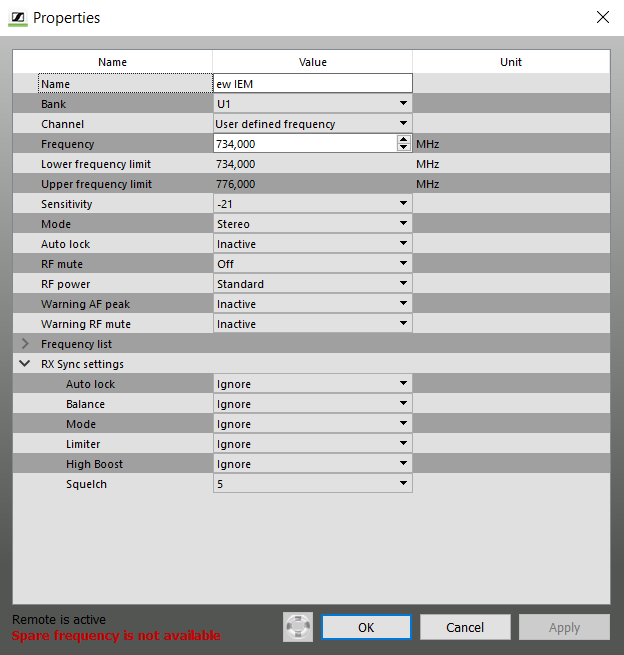This screenshot has width=624, height=655.
Task: Click the Name column header
Action: coord(112,62)
